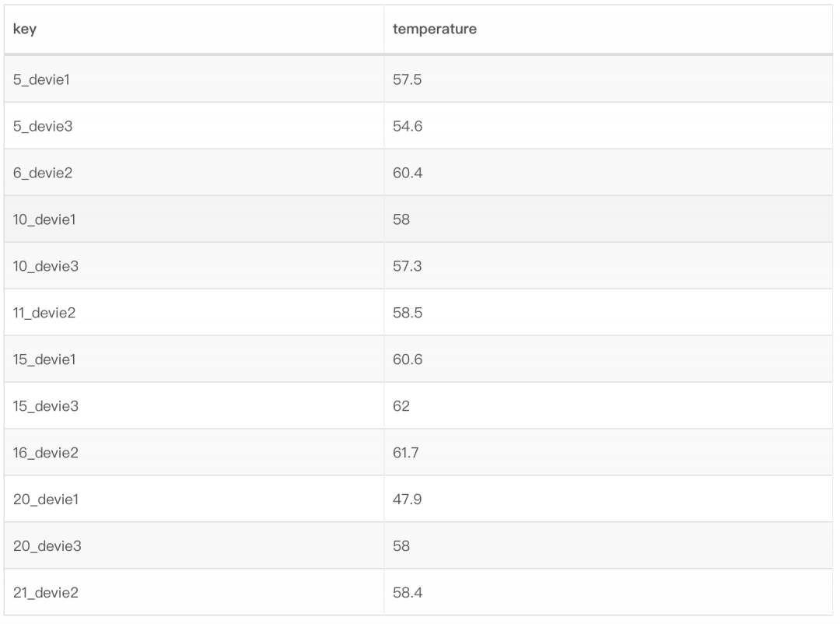
Task: Click the 57.5 temperature value
Action: click(408, 79)
